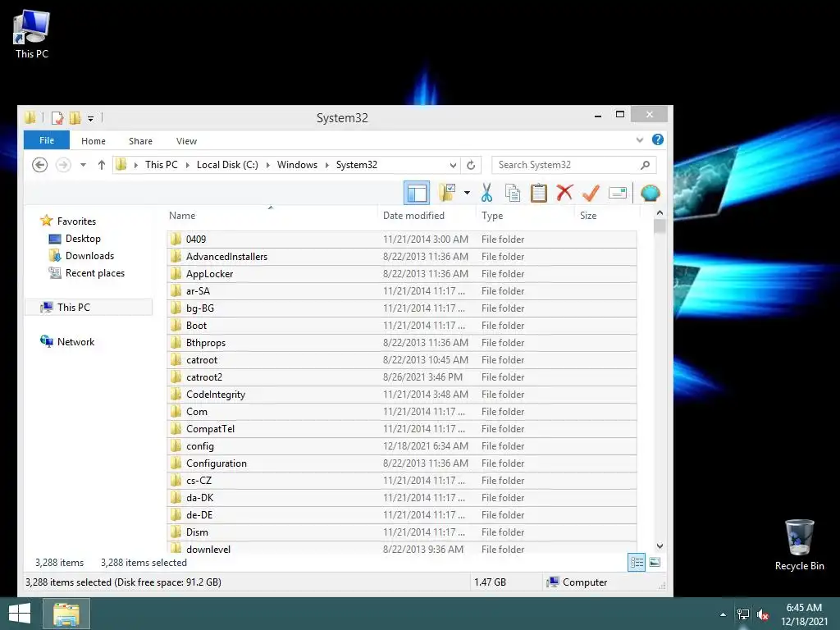Select the catroot2 folder
The height and width of the screenshot is (630, 840).
coord(402,377)
